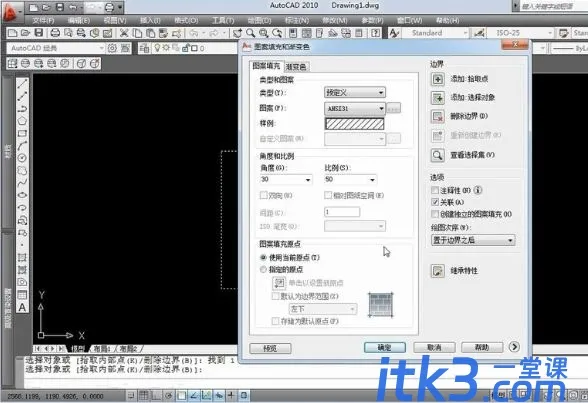The width and height of the screenshot is (588, 403).
Task: Select the 图案填充 (Hatch) tab
Action: pos(266,66)
